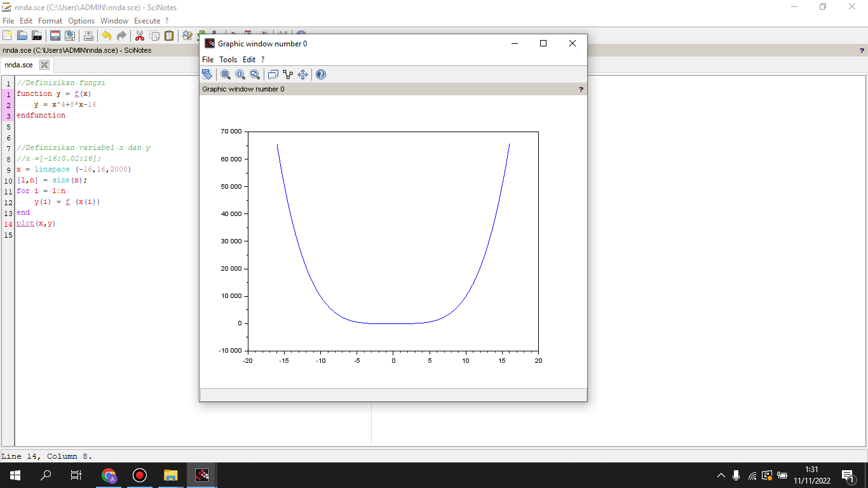Toggle datatip mode in Graphic window
This screenshot has height=488, width=868.
[273, 74]
